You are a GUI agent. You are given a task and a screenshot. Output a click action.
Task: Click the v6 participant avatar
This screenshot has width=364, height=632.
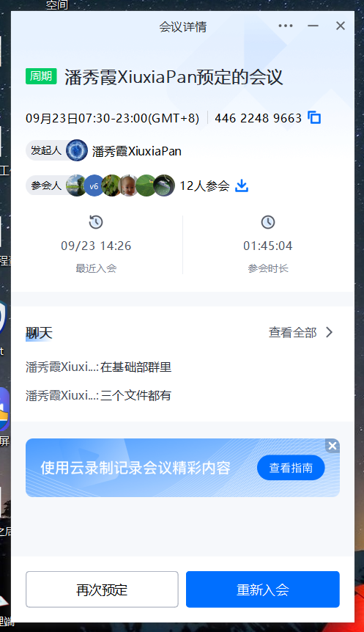pos(94,185)
